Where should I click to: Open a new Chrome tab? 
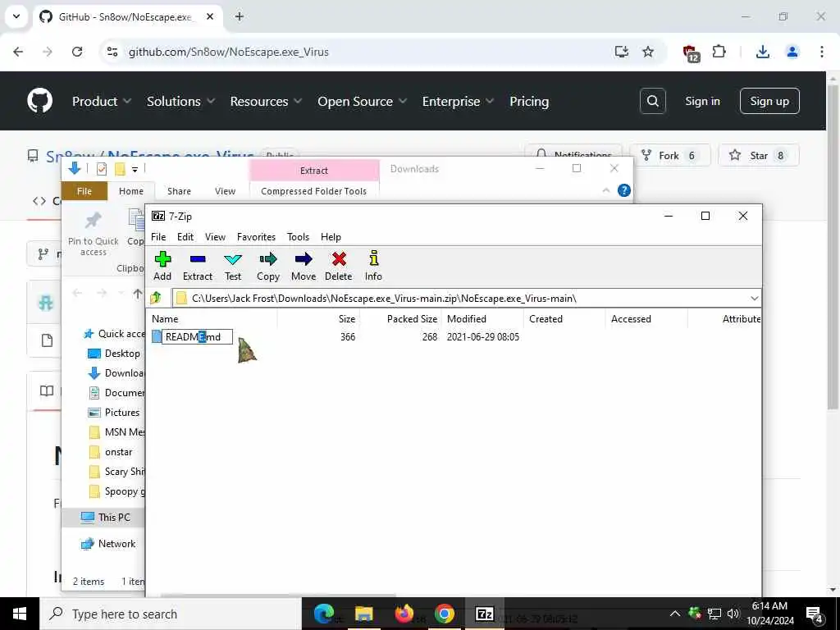coord(240,16)
